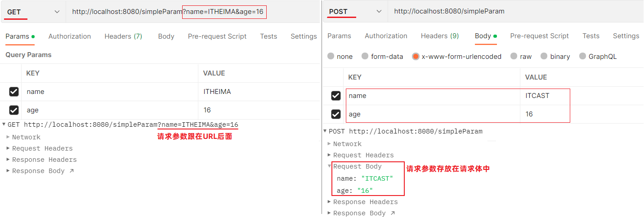The height and width of the screenshot is (218, 644).
Task: Toggle the ITCAST name body checkbox
Action: click(x=336, y=96)
